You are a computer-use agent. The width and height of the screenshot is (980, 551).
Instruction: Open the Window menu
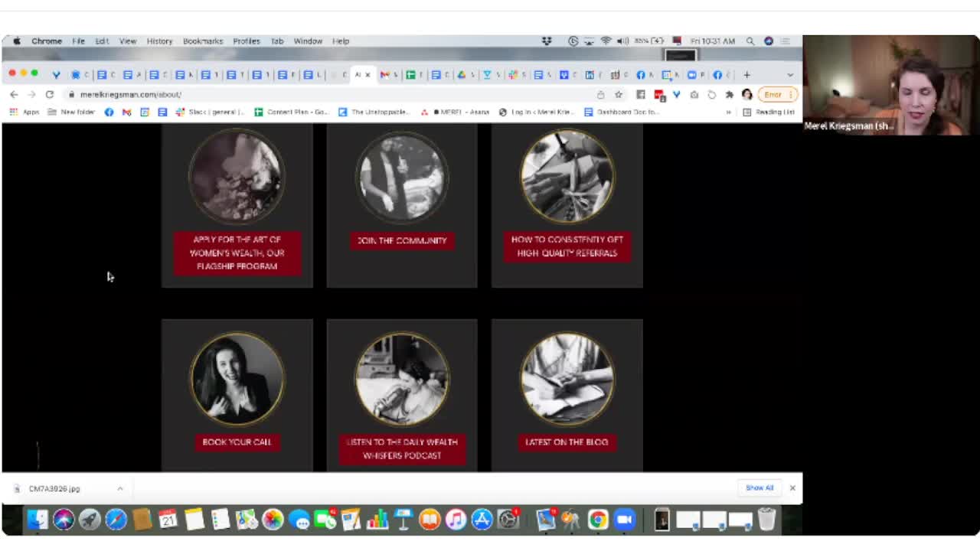coord(308,41)
